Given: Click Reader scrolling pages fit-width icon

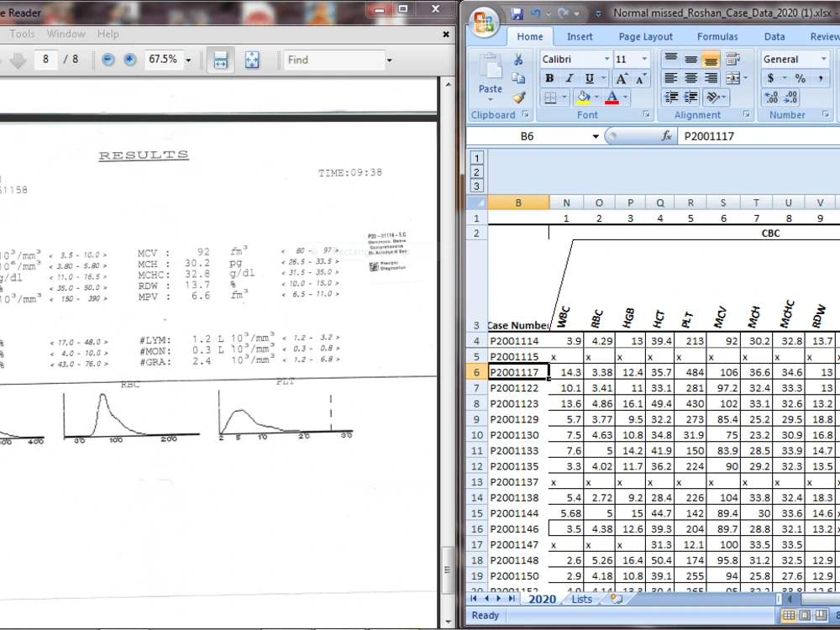Looking at the screenshot, I should (x=221, y=60).
